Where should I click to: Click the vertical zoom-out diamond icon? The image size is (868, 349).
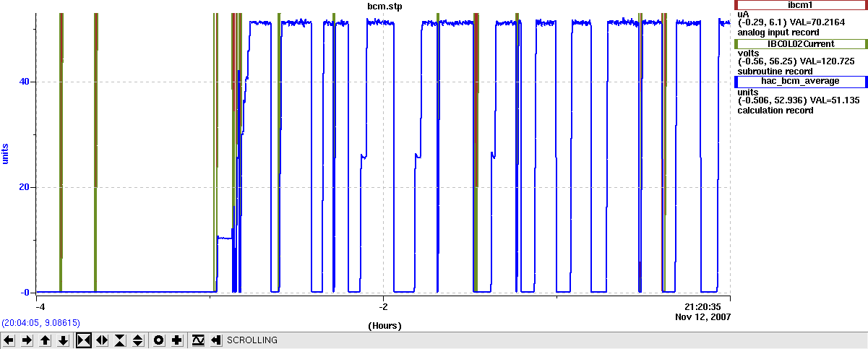(138, 340)
